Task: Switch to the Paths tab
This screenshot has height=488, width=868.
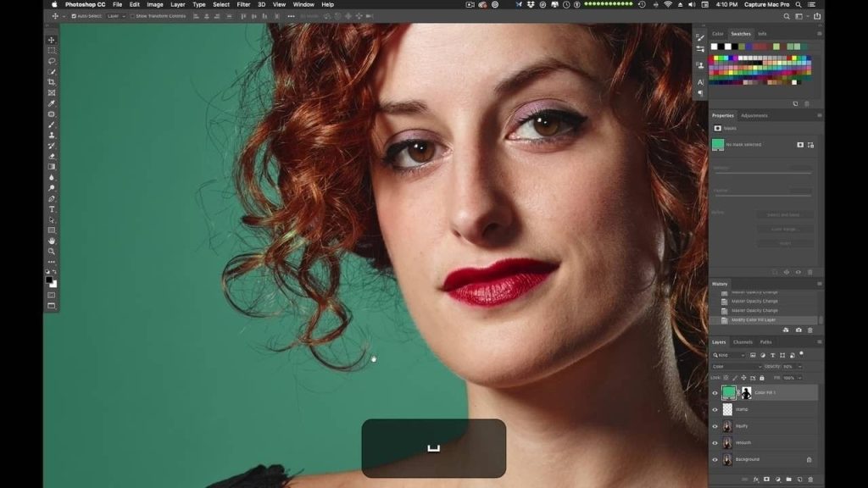Action: (765, 342)
